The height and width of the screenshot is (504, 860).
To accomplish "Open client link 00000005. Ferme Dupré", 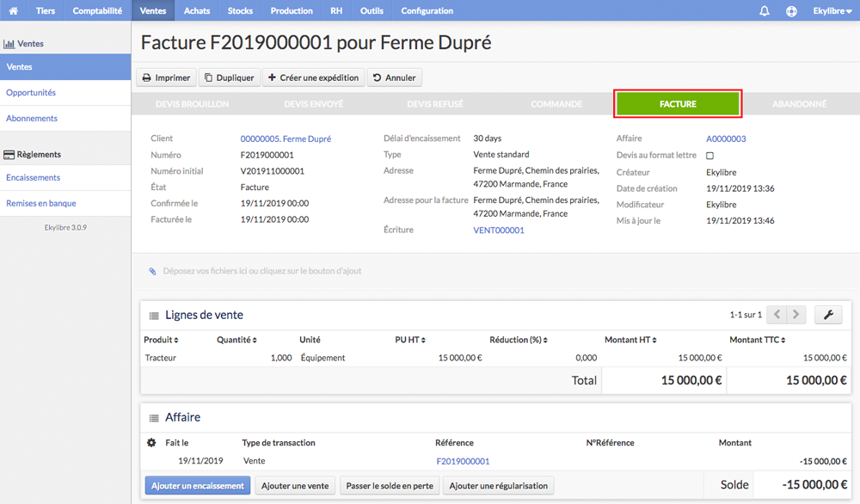I will 286,138.
